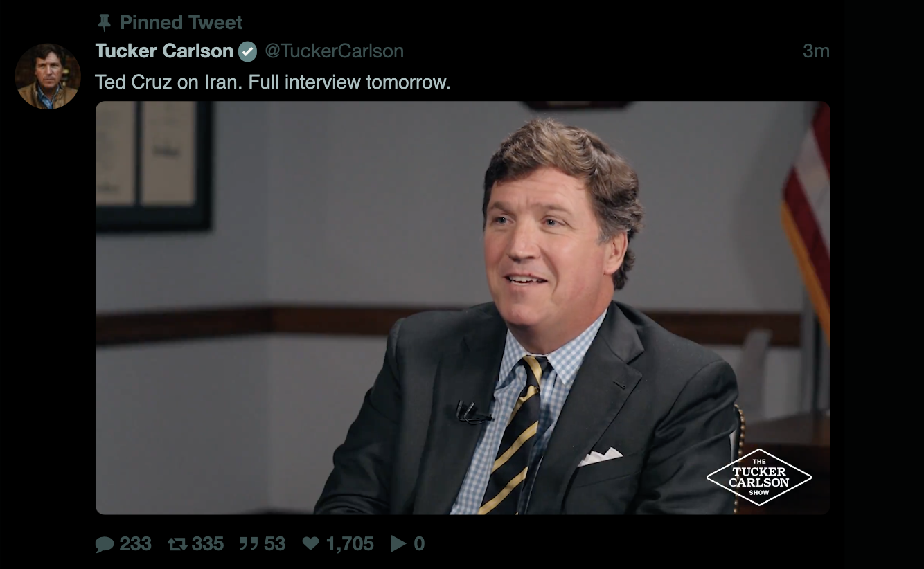Play the embedded interview video
The width and height of the screenshot is (924, 569).
[x=462, y=307]
